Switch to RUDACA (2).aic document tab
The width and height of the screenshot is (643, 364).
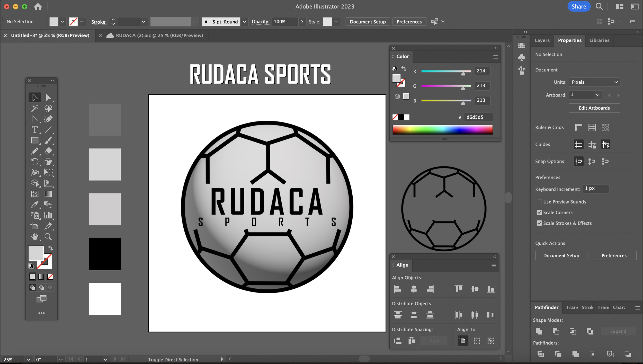click(159, 35)
